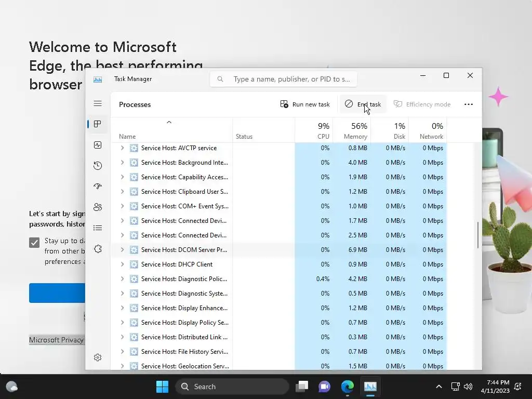Screen dimensions: 532x399
Task: Click the taskbar Search box
Action: [232, 387]
